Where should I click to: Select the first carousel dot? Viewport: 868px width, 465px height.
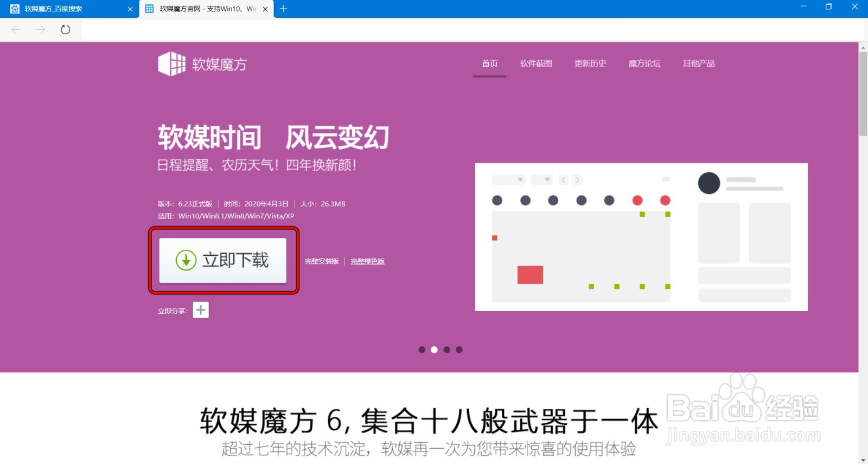(422, 350)
